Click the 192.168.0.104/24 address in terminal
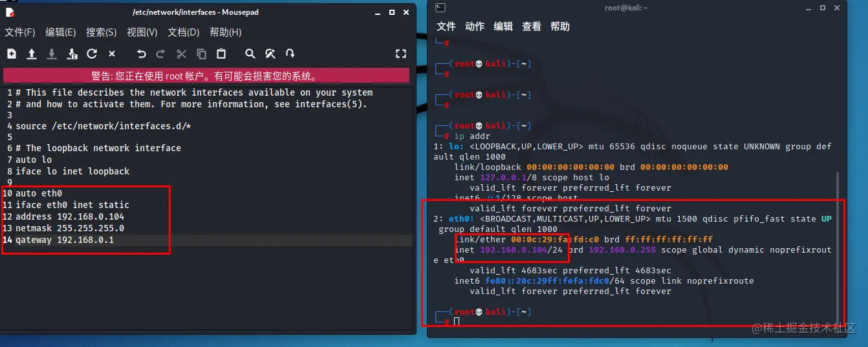Screen dimensions: 868x347 [521, 249]
